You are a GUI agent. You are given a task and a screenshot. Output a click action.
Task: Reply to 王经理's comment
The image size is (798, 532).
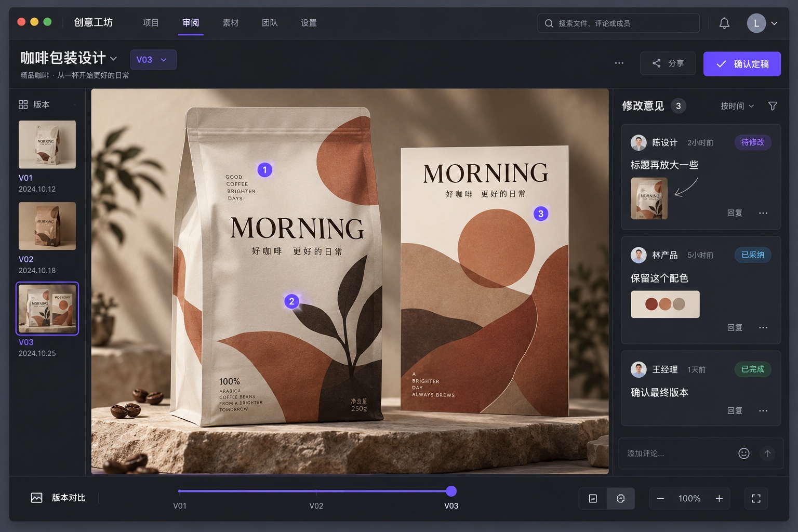coord(735,410)
